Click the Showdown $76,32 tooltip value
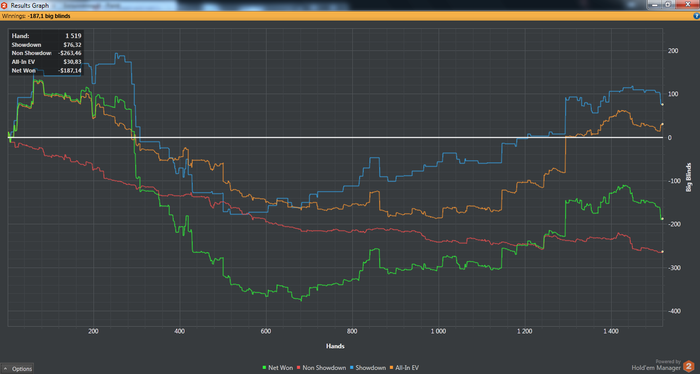The height and width of the screenshot is (374, 700). click(x=72, y=45)
